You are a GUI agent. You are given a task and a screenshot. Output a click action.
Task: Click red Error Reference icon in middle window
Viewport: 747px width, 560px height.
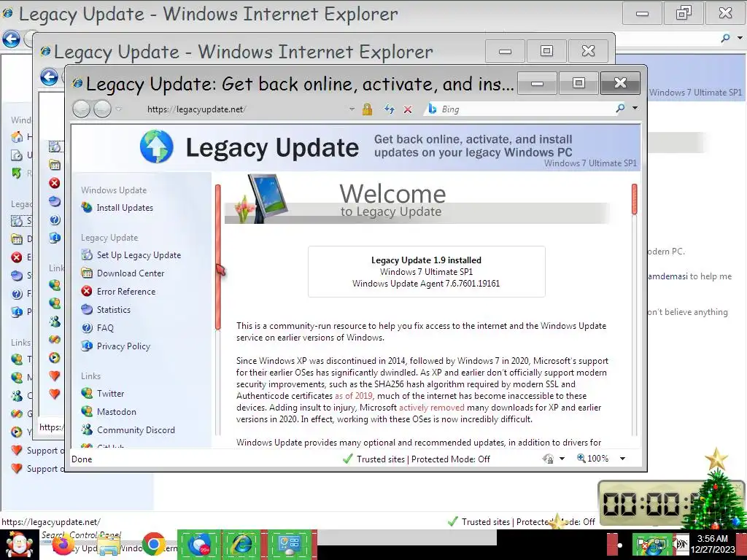click(x=54, y=183)
